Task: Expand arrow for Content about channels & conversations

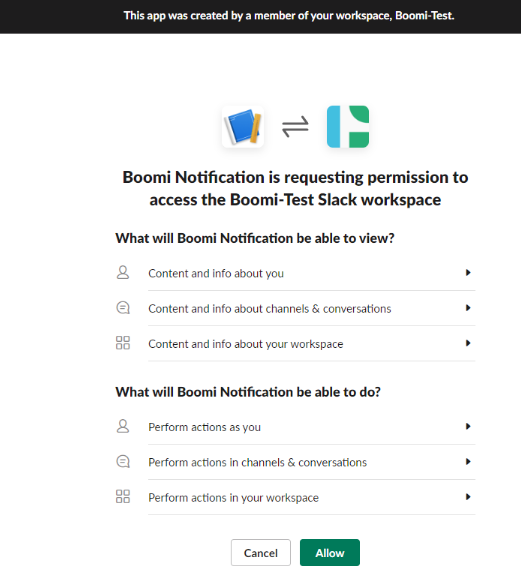Action: 468,308
